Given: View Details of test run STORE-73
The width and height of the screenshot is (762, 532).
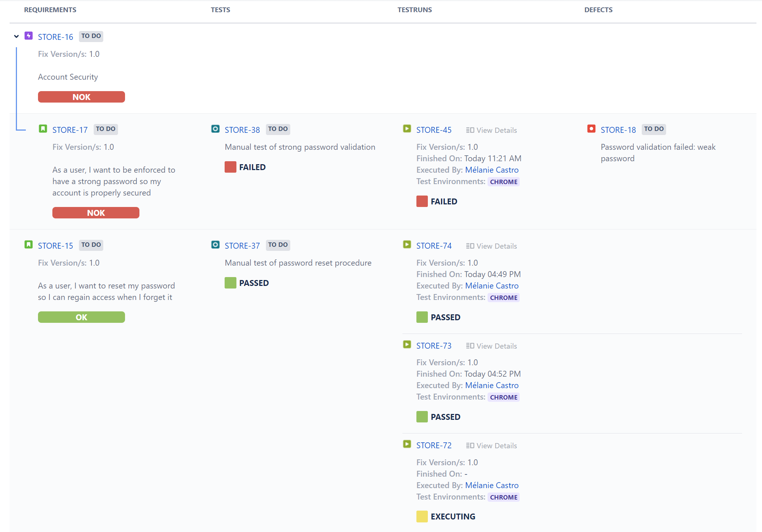Looking at the screenshot, I should [491, 346].
